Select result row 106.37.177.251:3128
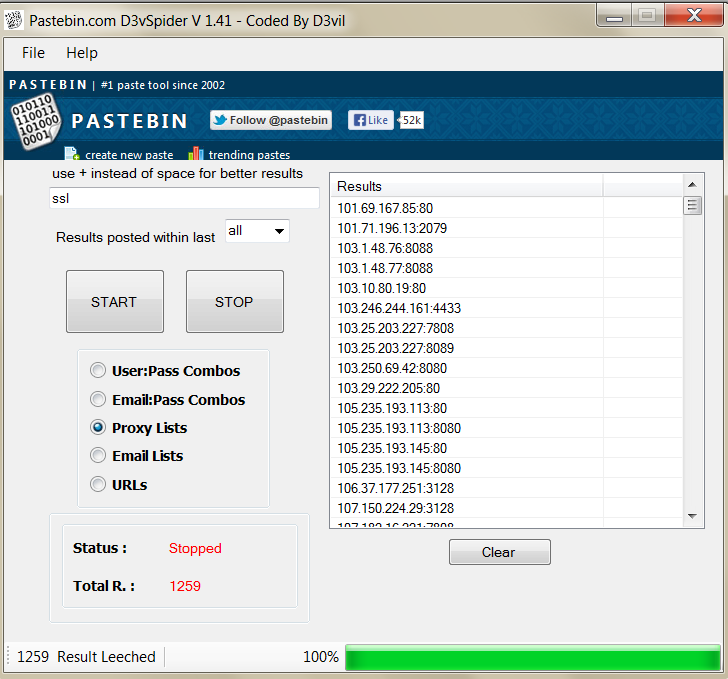Viewport: 728px width, 679px height. coord(507,488)
